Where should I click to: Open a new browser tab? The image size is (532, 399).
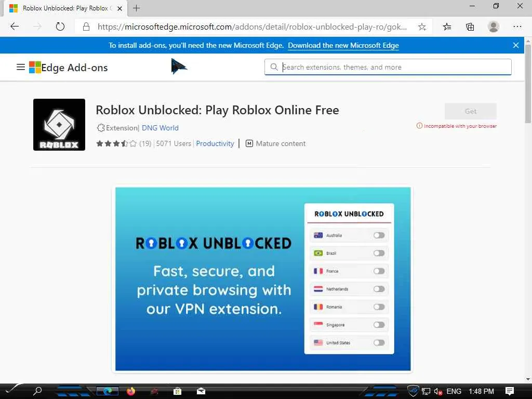pos(137,8)
